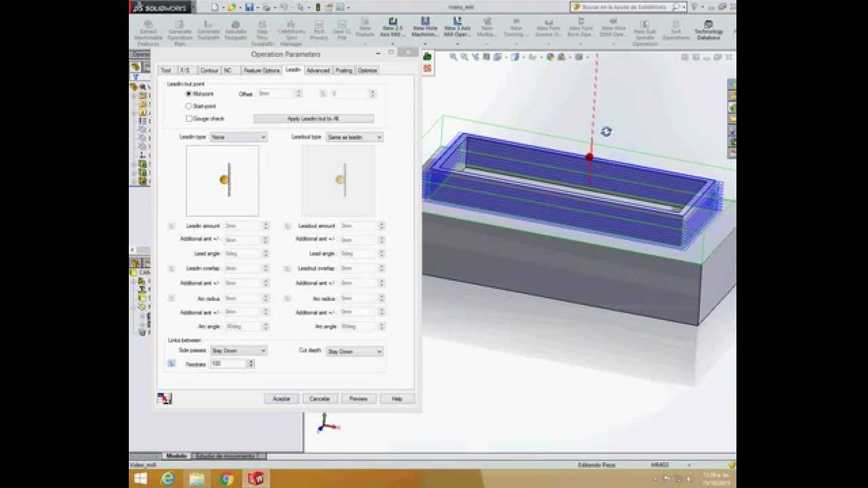
Task: Switch to Posting tab
Action: [x=344, y=70]
